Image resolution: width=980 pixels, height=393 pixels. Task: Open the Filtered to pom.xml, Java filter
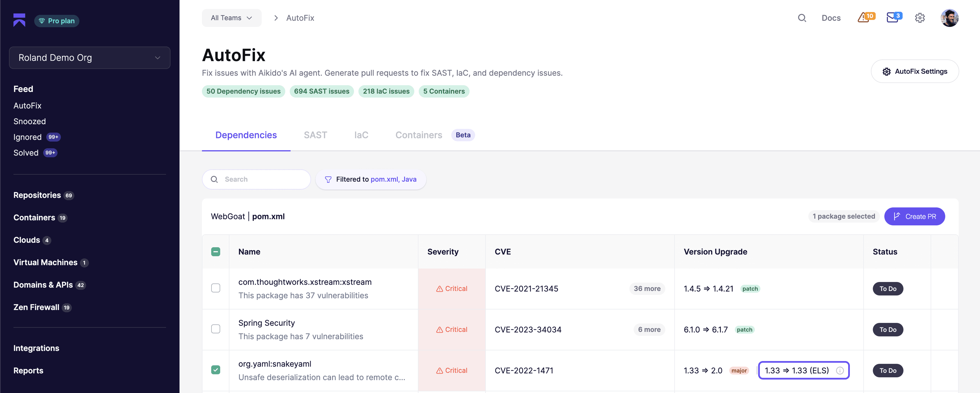(x=371, y=179)
